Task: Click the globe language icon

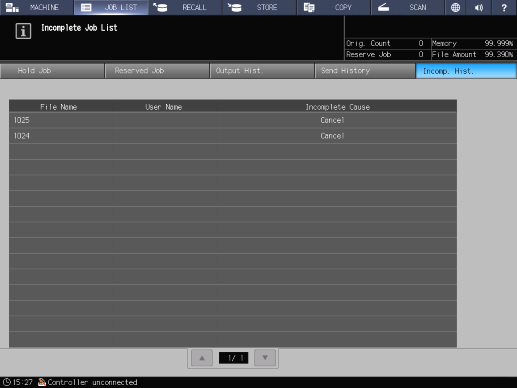Action: pos(455,7)
